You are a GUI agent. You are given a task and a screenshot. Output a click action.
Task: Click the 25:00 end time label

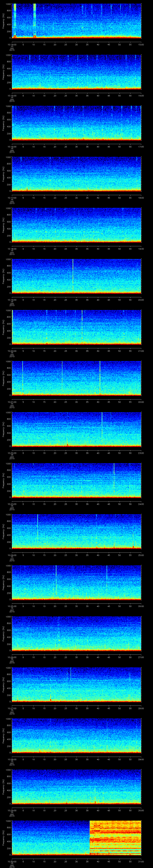141,555
